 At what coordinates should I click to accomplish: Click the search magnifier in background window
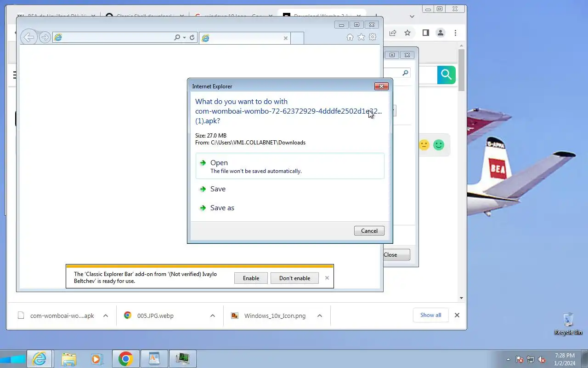click(x=405, y=73)
